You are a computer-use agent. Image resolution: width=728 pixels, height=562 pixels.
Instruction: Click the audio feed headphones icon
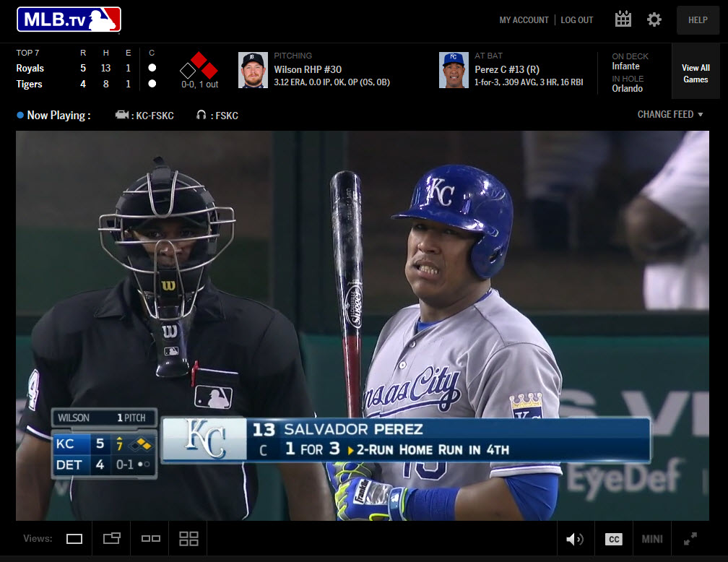click(201, 115)
